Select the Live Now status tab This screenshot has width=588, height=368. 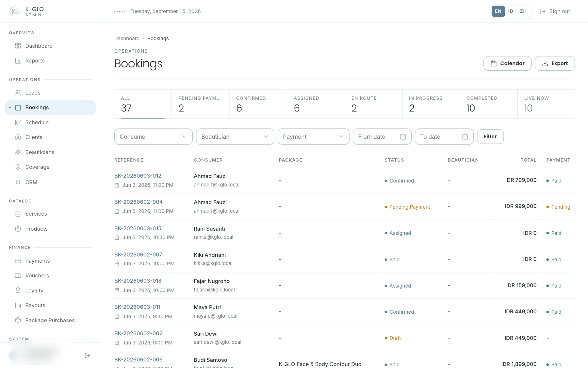pyautogui.click(x=546, y=104)
